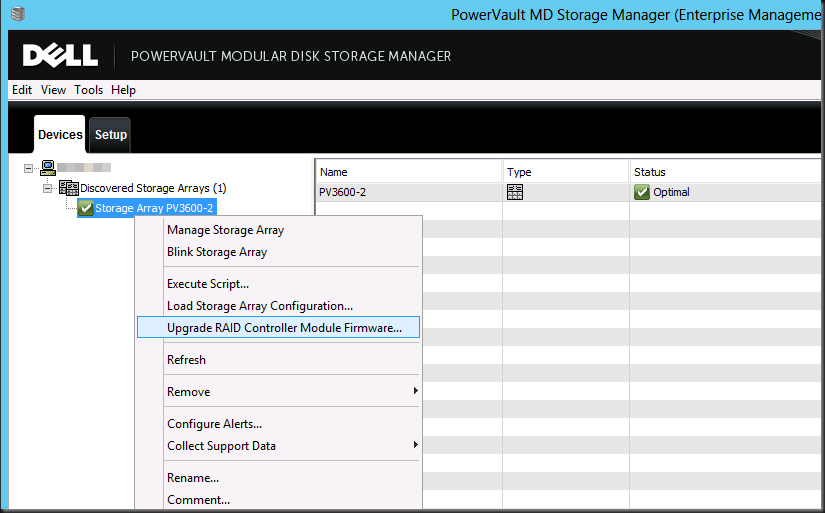Screen dimensions: 825x513
Task: Select Configure Alerts... entry
Action: coord(278,424)
